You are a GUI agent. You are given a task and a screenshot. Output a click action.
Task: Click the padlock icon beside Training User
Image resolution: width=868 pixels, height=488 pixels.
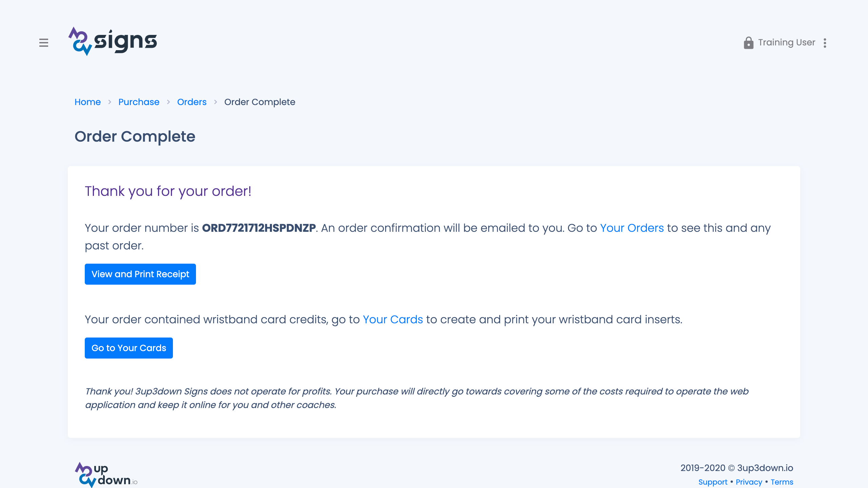tap(748, 42)
